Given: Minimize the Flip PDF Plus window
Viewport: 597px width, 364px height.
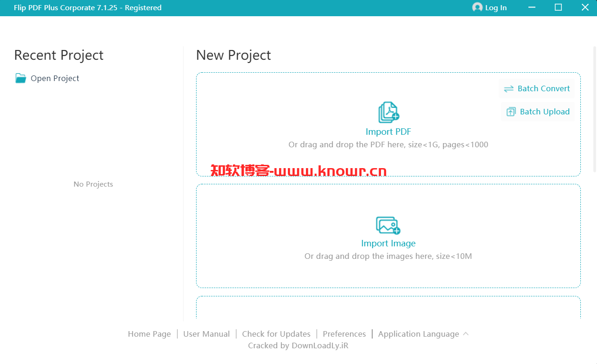Looking at the screenshot, I should click(531, 7).
